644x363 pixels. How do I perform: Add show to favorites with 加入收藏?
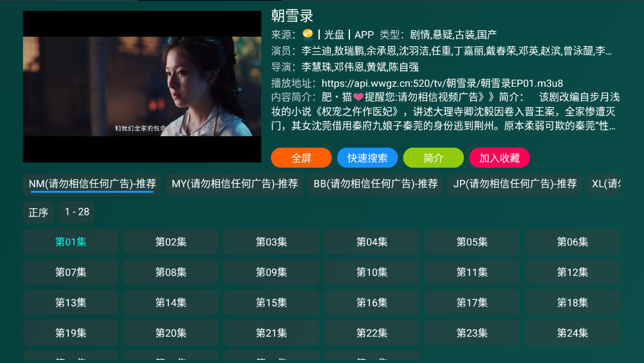pyautogui.click(x=499, y=158)
